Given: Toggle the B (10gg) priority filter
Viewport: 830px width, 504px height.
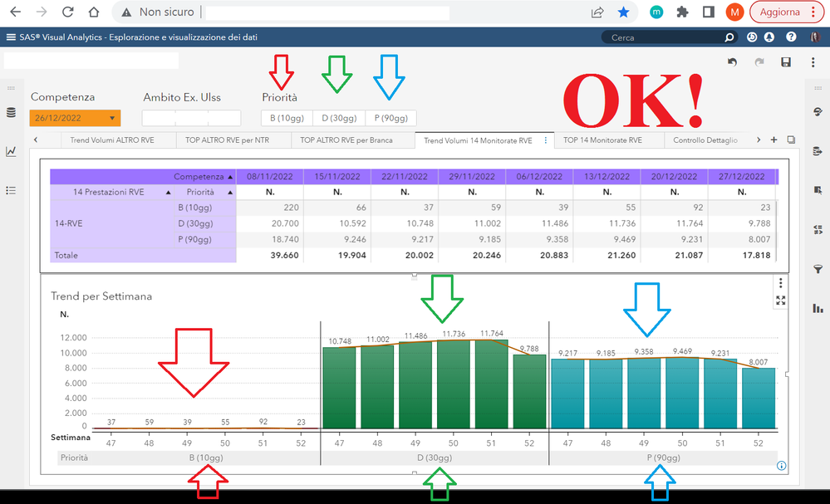Looking at the screenshot, I should click(287, 118).
